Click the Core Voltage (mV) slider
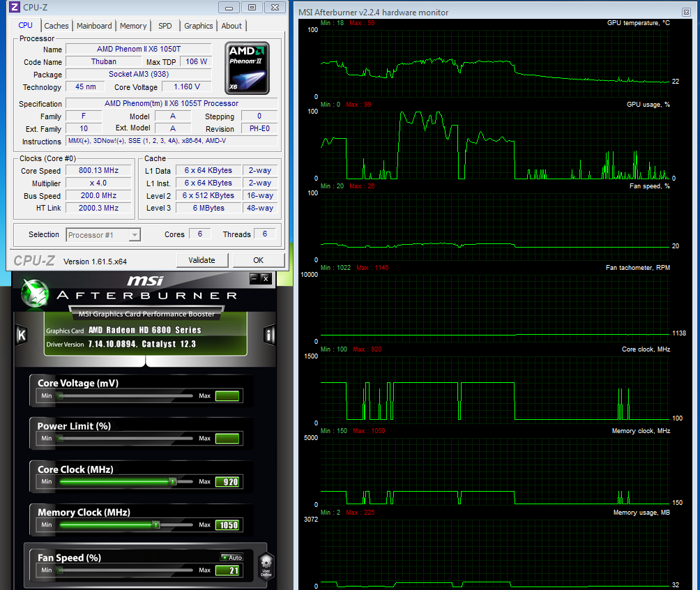 125,395
